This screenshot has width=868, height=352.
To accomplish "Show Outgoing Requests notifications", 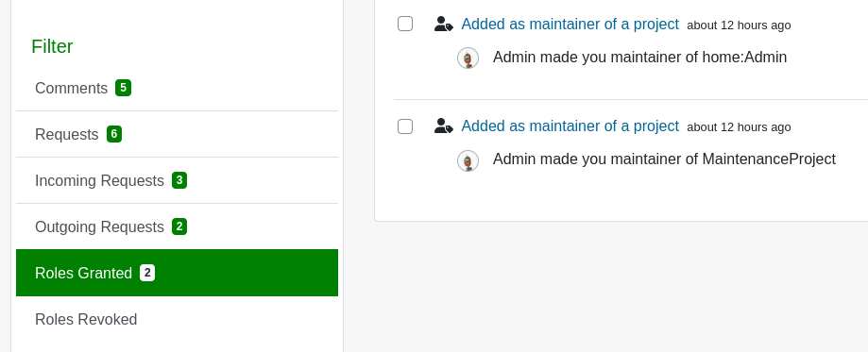I will tap(178, 226).
